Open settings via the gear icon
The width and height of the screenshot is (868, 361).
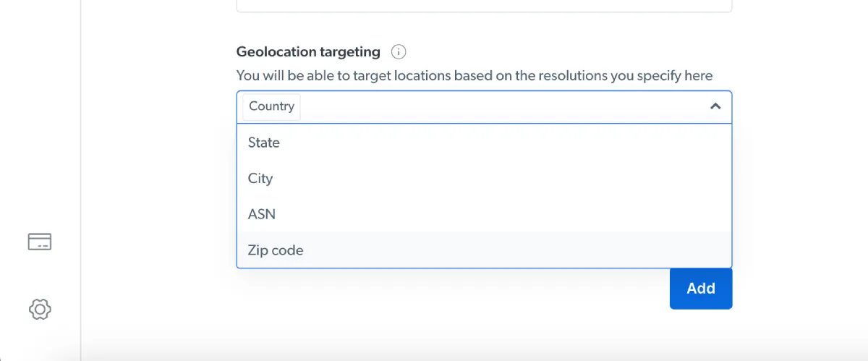[40, 310]
